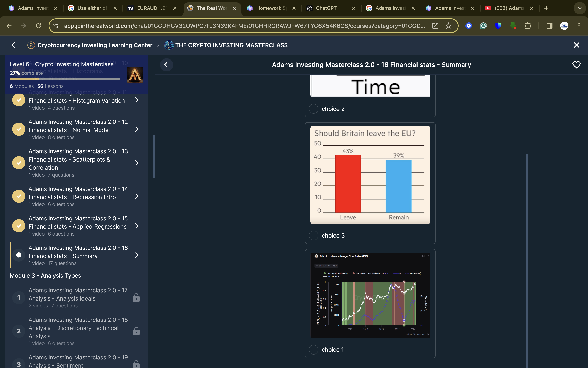Click completed checkmark for Normal Model lesson
Viewport: 588px width, 368px height.
tap(19, 129)
